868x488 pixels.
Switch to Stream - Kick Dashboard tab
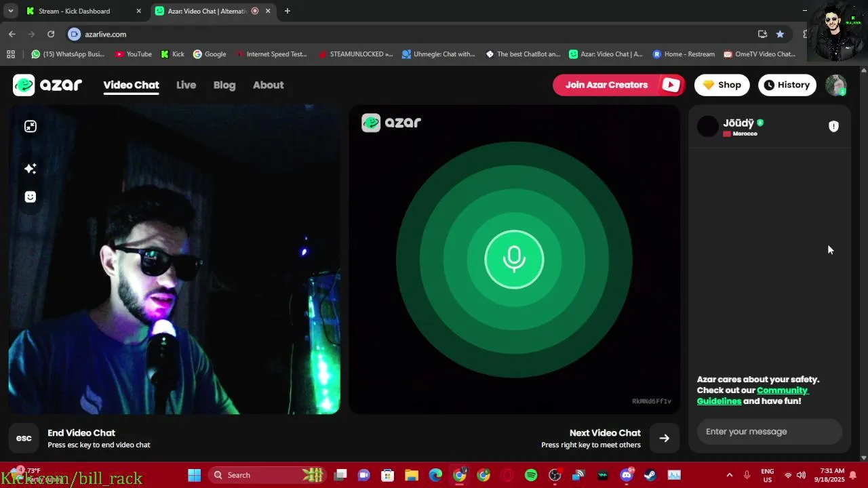[x=81, y=11]
